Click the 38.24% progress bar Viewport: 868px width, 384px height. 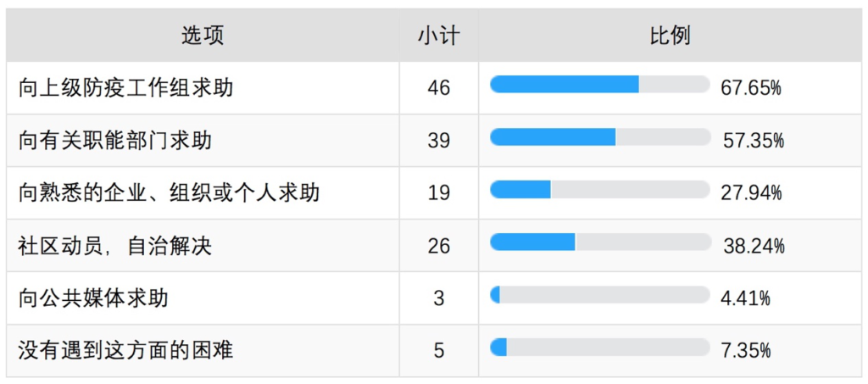pos(599,242)
